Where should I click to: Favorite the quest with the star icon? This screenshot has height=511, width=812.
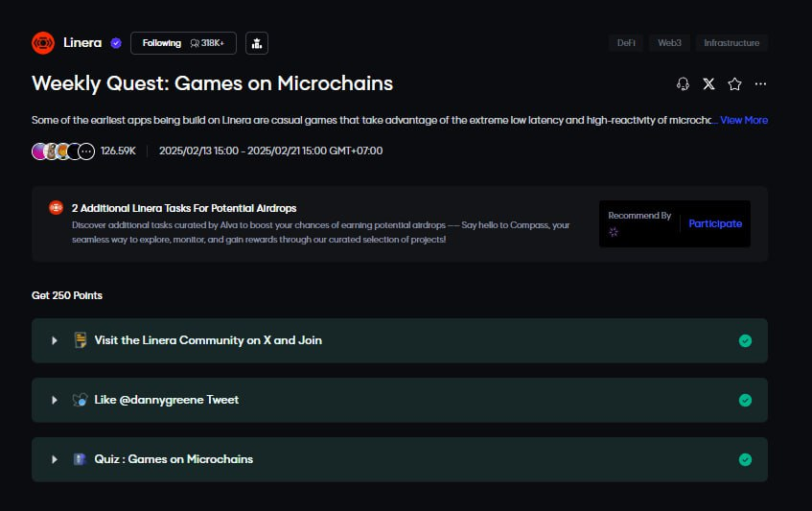click(735, 83)
